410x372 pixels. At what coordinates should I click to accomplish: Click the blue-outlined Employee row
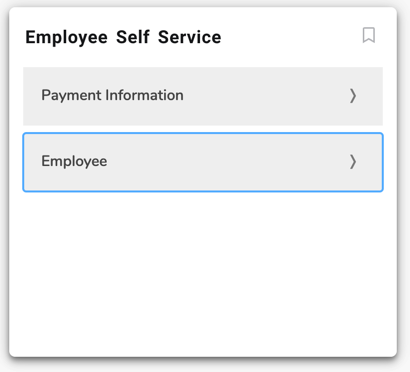pos(203,162)
